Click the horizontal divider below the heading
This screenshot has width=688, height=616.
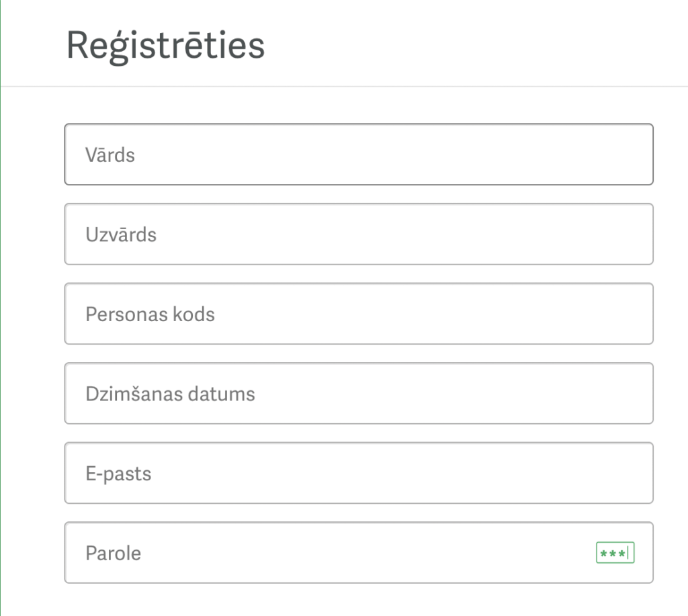point(344,87)
